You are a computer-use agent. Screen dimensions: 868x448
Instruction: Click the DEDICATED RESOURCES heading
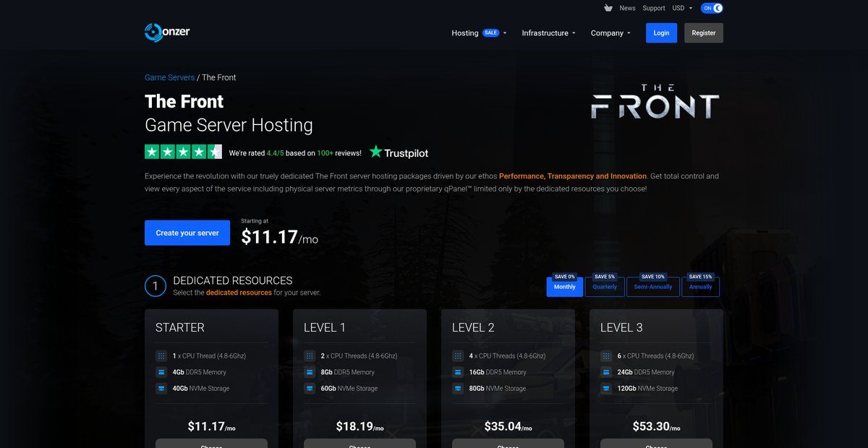point(233,280)
